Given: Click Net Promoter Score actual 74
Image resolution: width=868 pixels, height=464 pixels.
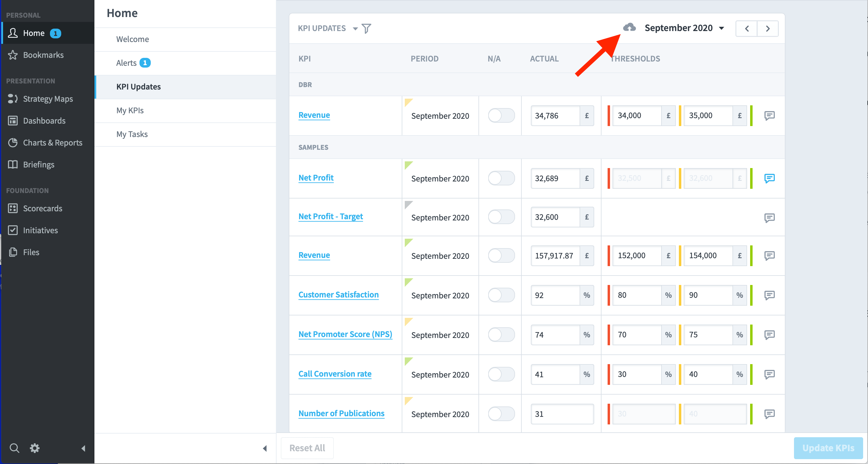Looking at the screenshot, I should pyautogui.click(x=555, y=335).
